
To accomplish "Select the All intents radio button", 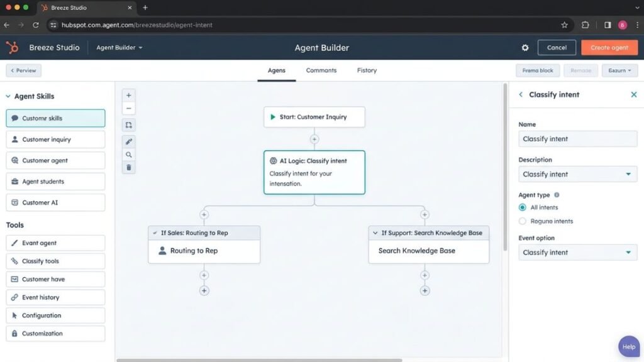I will pyautogui.click(x=522, y=207).
